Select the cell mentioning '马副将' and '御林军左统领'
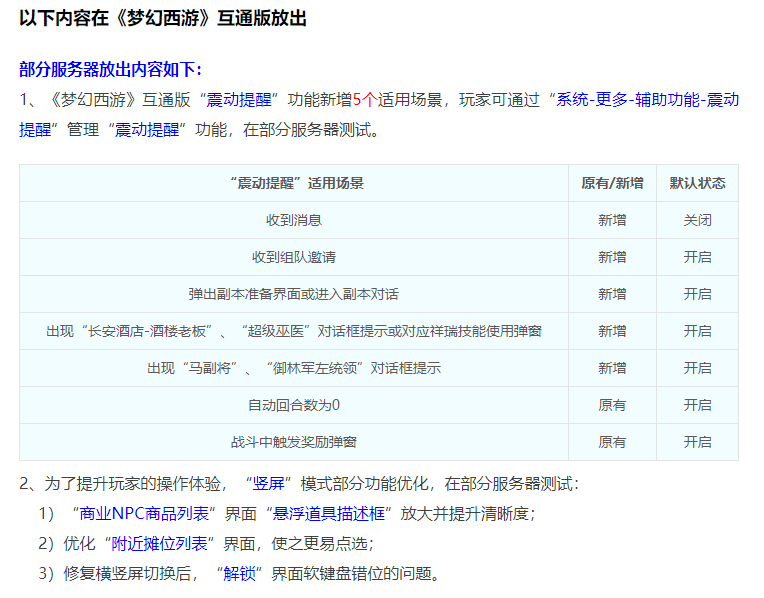Image resolution: width=764 pixels, height=598 pixels. click(294, 368)
